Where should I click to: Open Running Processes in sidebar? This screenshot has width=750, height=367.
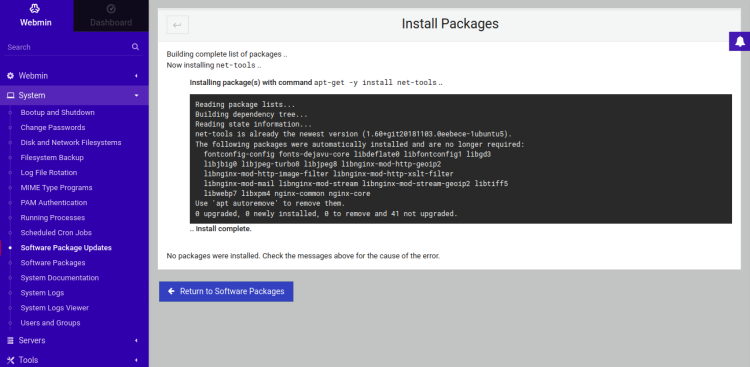tap(53, 218)
